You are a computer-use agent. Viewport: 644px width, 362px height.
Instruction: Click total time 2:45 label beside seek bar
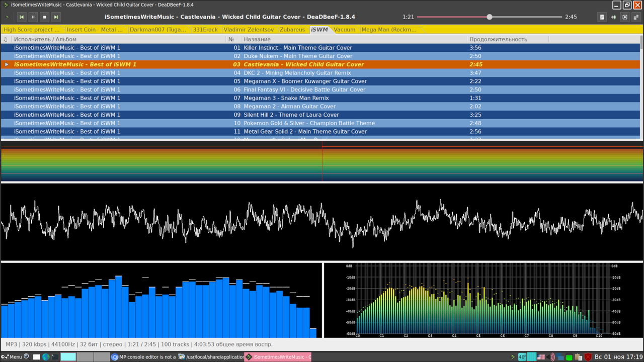(x=571, y=17)
